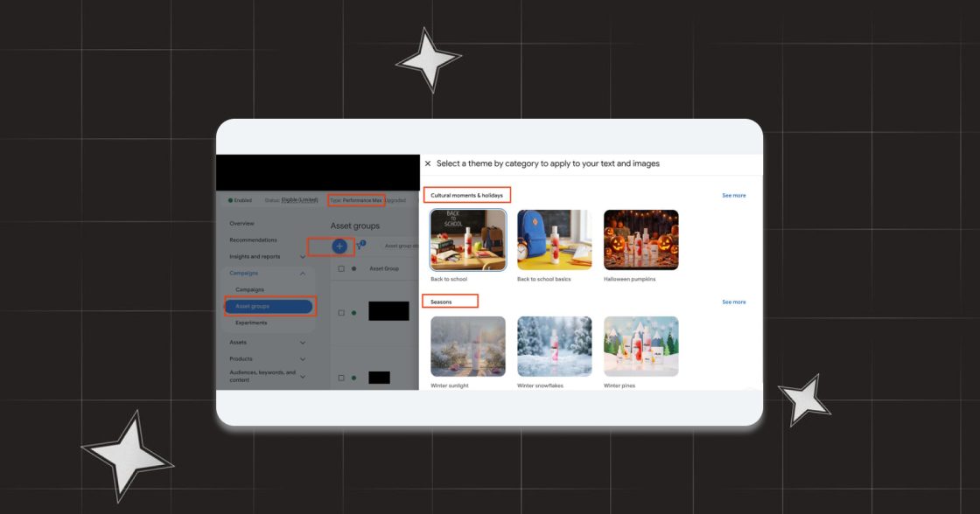Pick the Winter pines theme image

640,347
